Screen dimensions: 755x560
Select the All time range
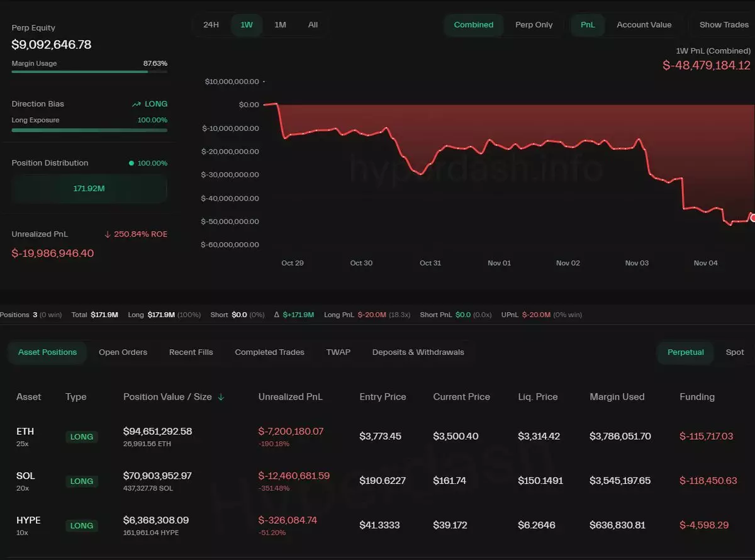(313, 25)
